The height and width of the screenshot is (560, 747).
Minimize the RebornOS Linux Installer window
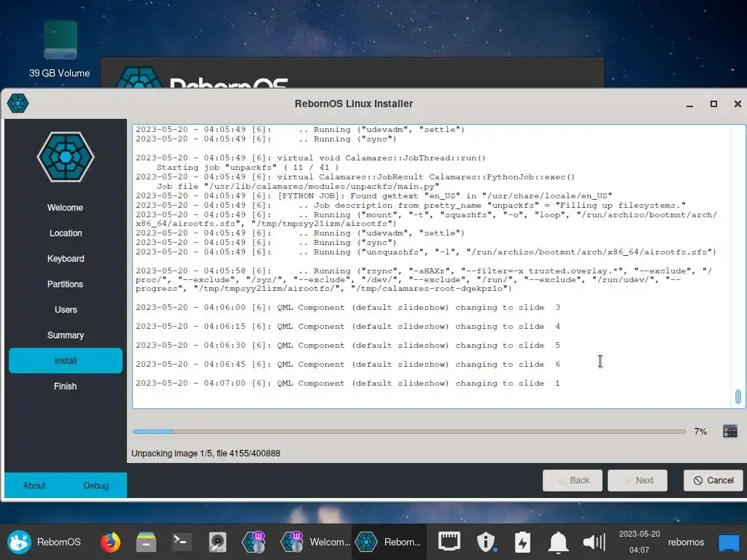[x=689, y=104]
